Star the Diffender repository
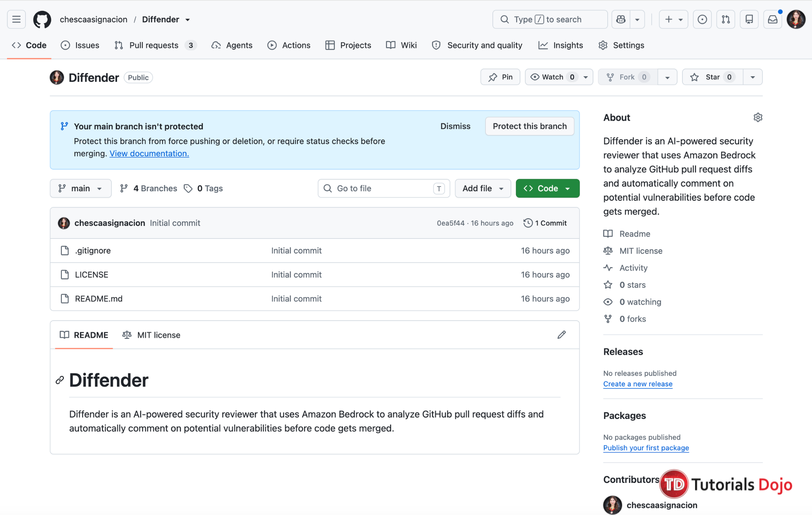 coord(712,77)
